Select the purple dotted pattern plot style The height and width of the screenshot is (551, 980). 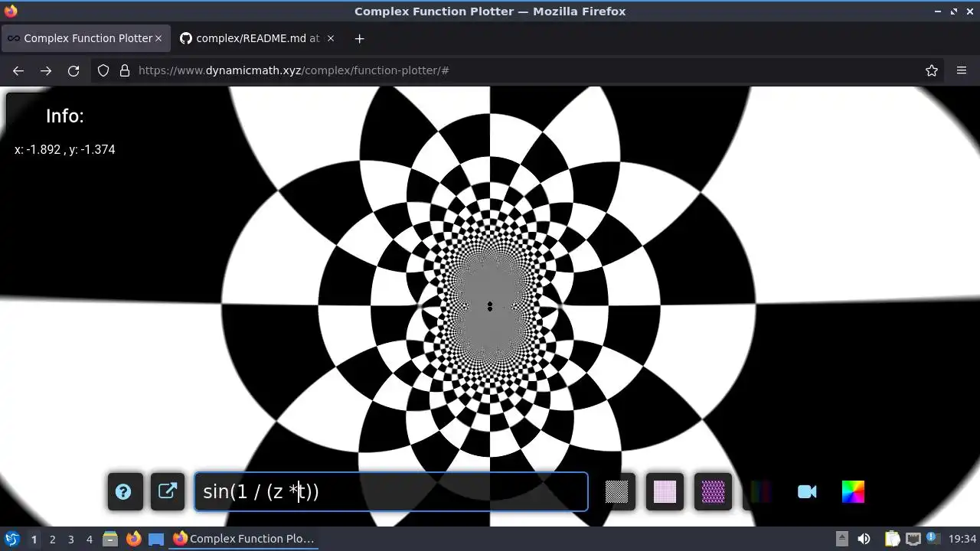(x=713, y=492)
